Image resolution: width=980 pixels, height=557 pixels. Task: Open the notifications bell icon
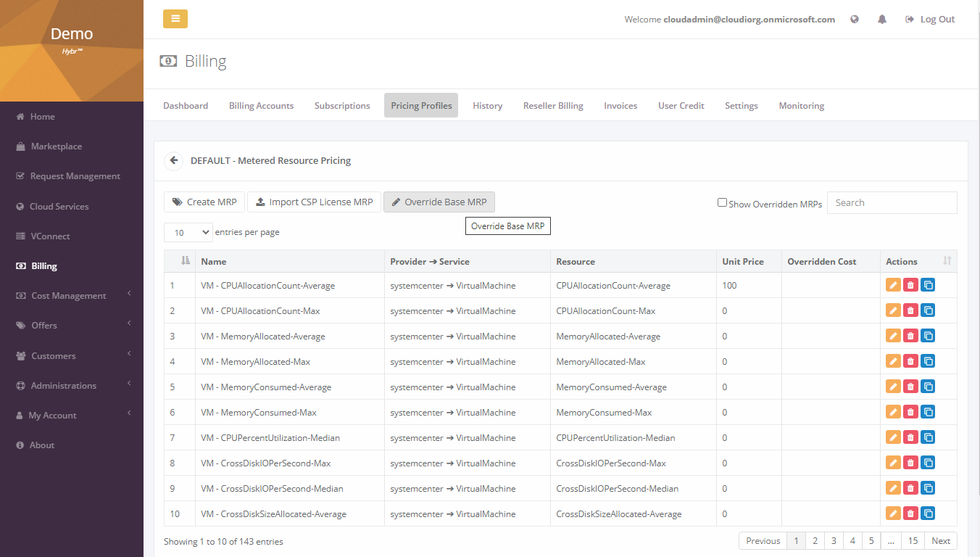[881, 20]
